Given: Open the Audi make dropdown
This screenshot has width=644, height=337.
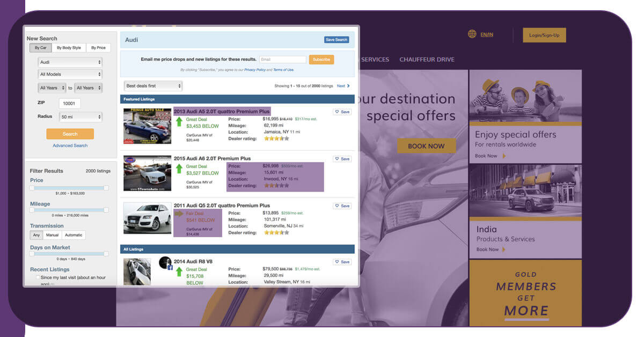Looking at the screenshot, I should (70, 62).
